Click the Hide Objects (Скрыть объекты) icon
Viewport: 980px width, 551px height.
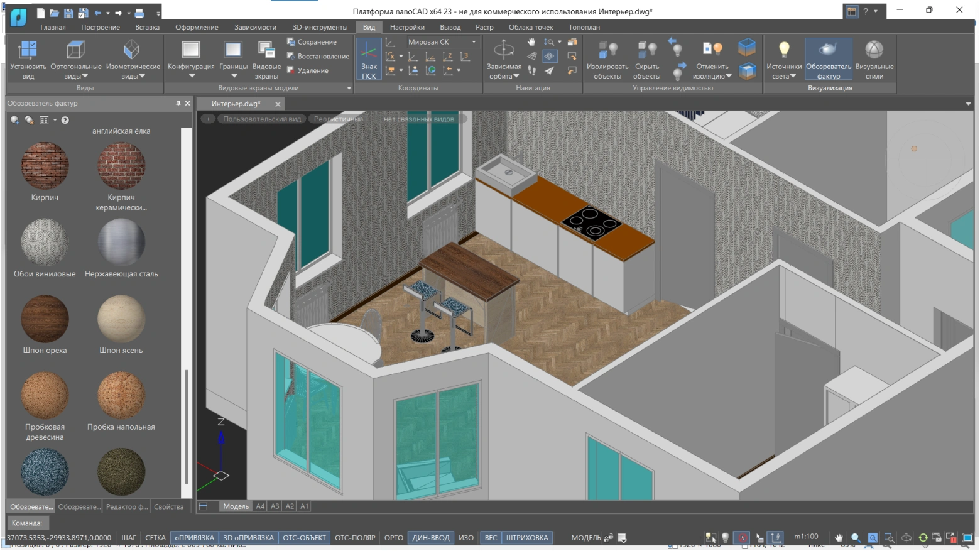(x=646, y=50)
